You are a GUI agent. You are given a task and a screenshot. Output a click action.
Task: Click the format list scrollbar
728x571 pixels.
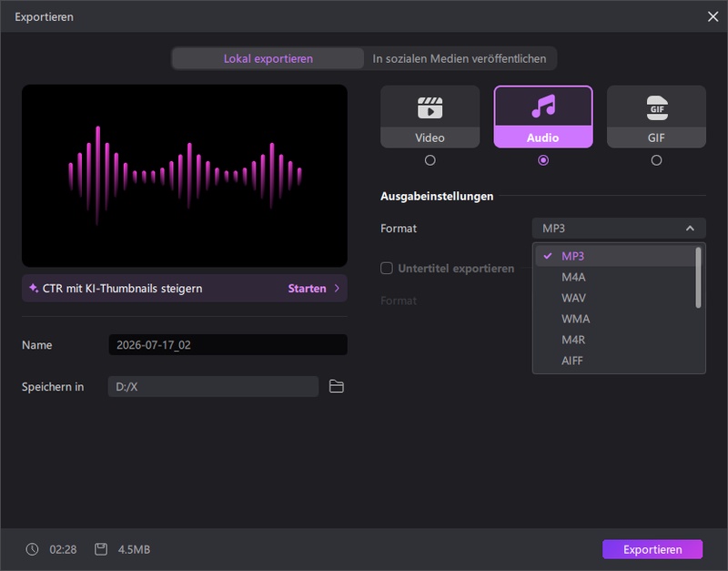click(698, 278)
